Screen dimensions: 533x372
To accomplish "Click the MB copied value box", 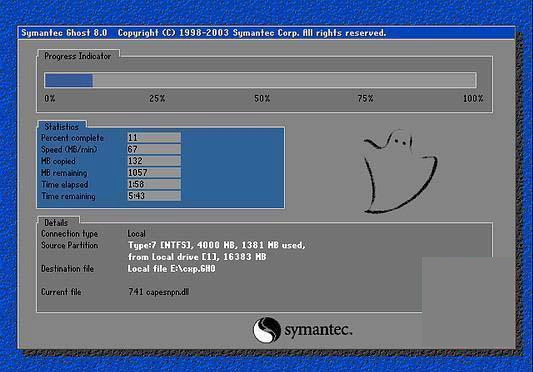I will [154, 160].
